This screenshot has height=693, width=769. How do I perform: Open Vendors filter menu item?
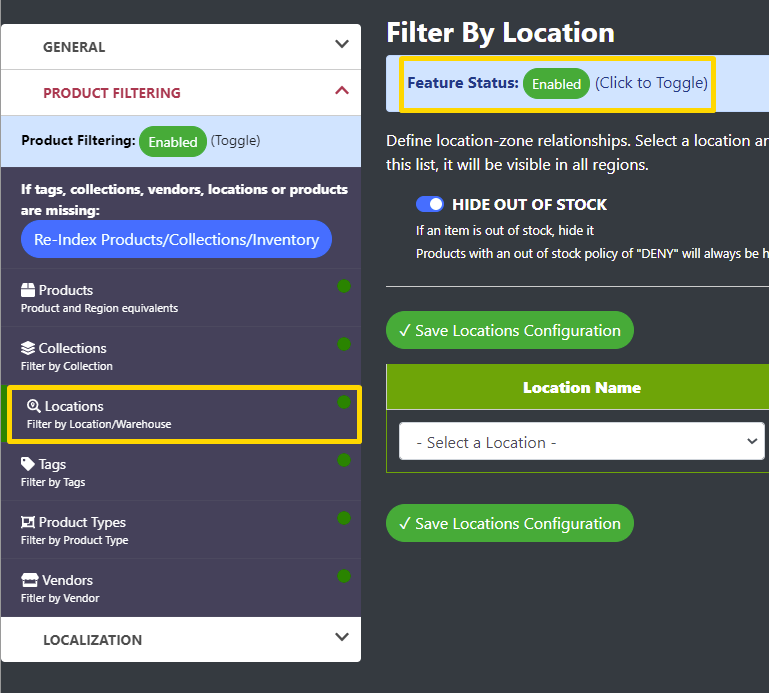[x=181, y=588]
